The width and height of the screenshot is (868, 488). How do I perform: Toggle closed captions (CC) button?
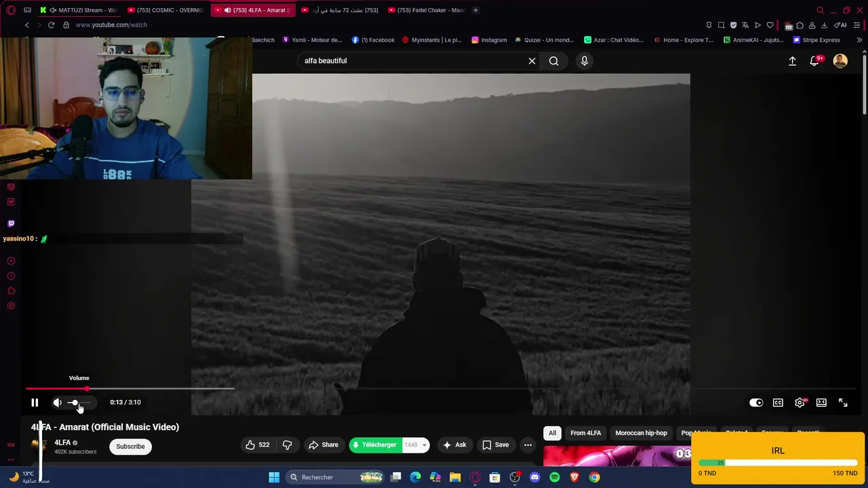click(x=778, y=403)
